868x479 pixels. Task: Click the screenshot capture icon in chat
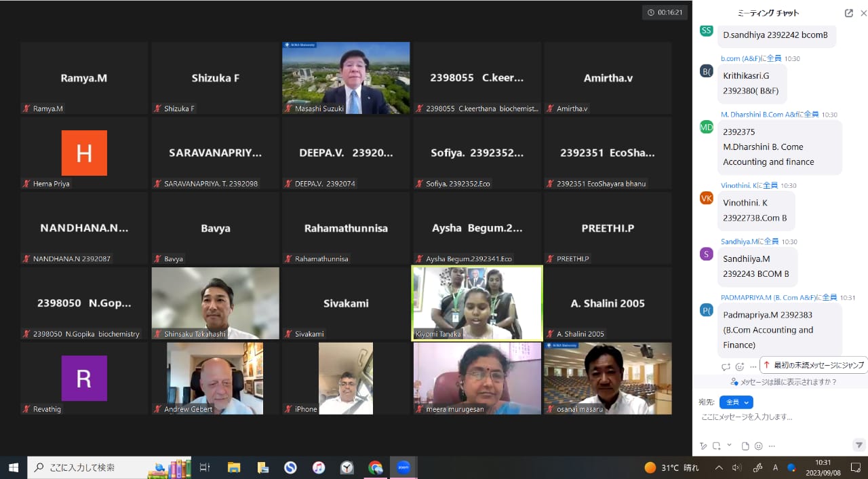pyautogui.click(x=716, y=446)
